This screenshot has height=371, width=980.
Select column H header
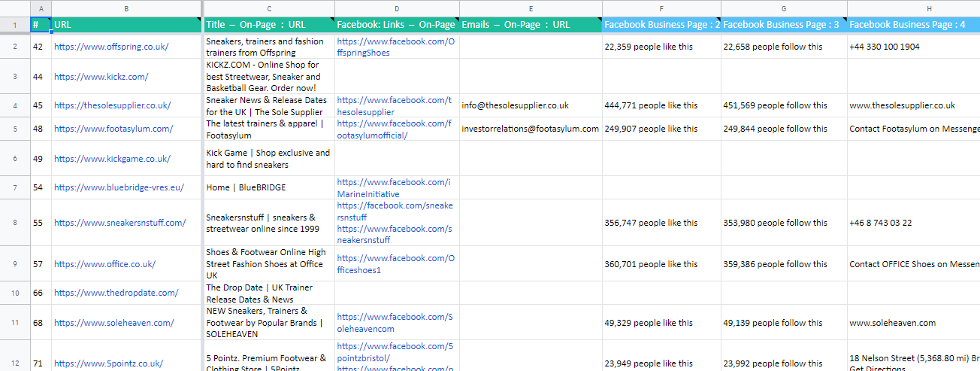(913, 8)
